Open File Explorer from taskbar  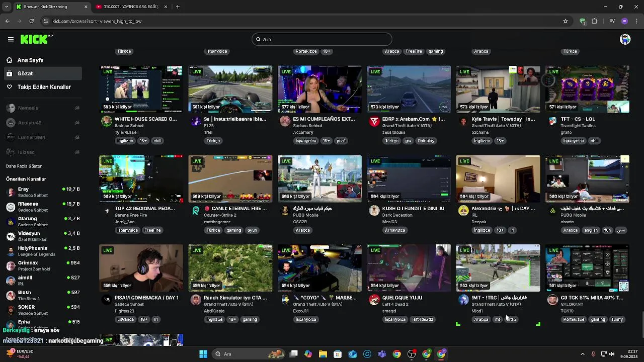323,354
